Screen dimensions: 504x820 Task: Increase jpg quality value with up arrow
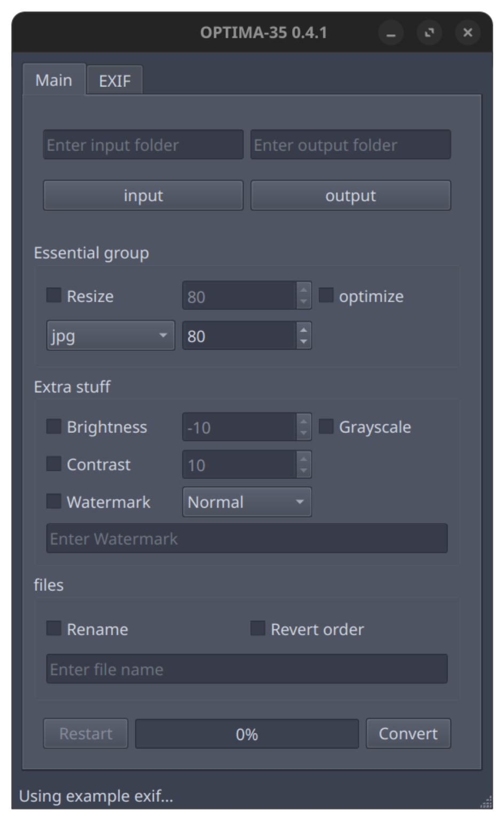(x=304, y=329)
